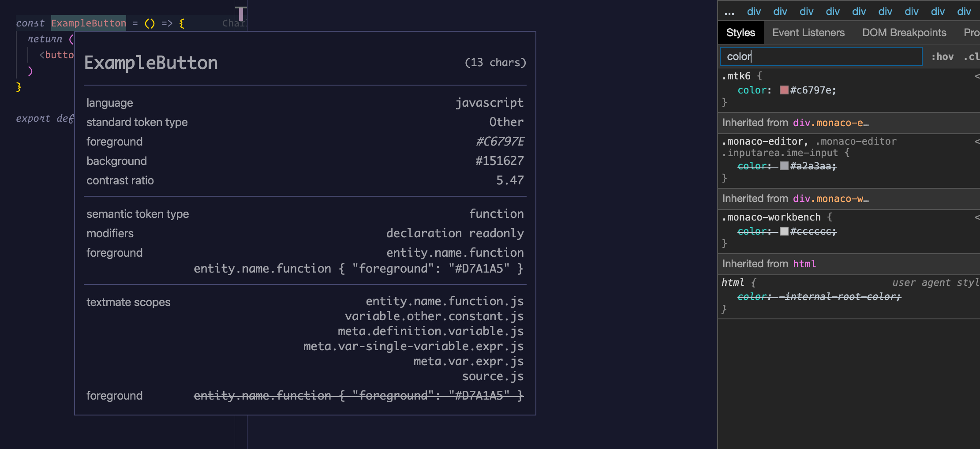Open the gray swatch beside #a2a3aa
980x449 pixels.
click(784, 166)
